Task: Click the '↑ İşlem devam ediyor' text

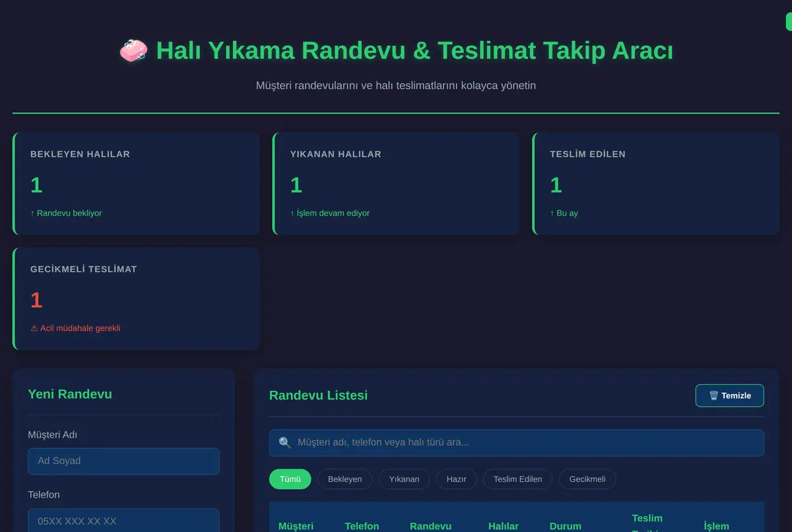Action: pyautogui.click(x=330, y=213)
